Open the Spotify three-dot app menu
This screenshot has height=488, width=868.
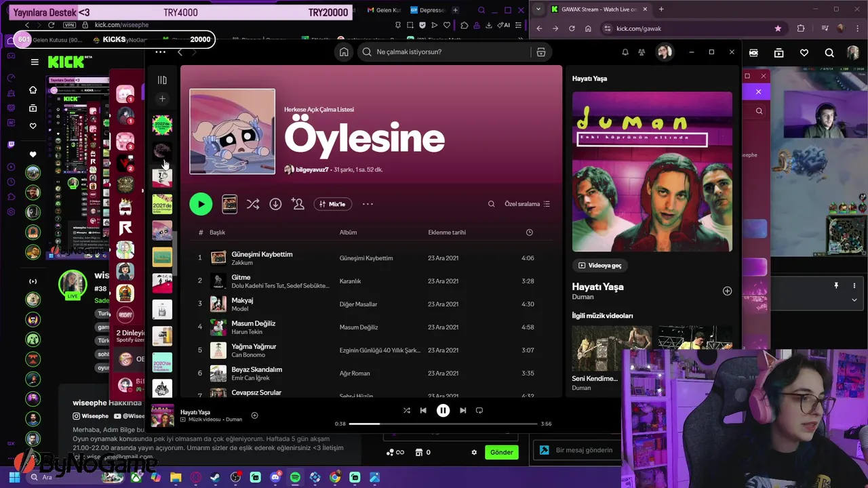point(160,52)
